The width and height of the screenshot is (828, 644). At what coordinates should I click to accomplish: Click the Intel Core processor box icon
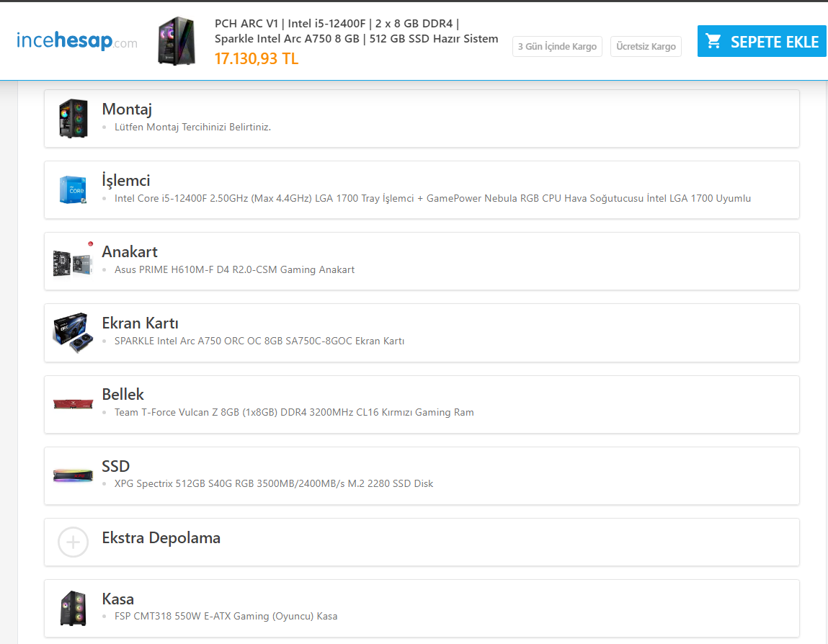[x=74, y=189]
